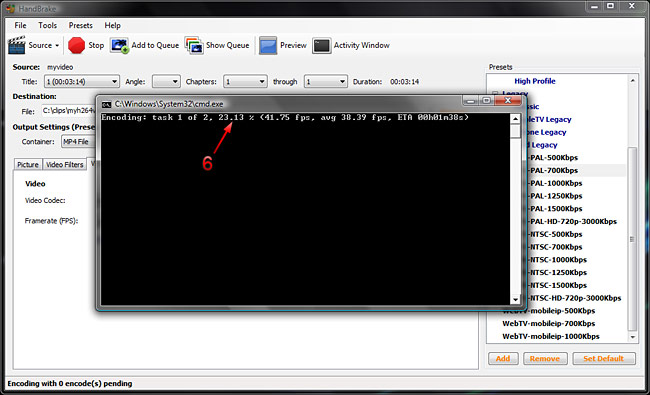Click the Preview icon
Viewport: 650px width, 395px height.
(x=268, y=46)
